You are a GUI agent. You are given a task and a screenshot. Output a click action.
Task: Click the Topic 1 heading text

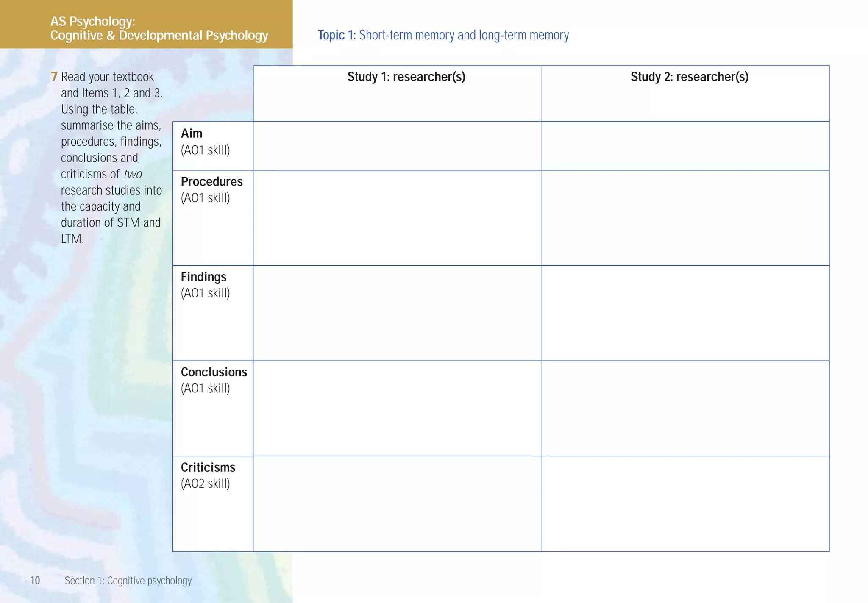click(443, 35)
